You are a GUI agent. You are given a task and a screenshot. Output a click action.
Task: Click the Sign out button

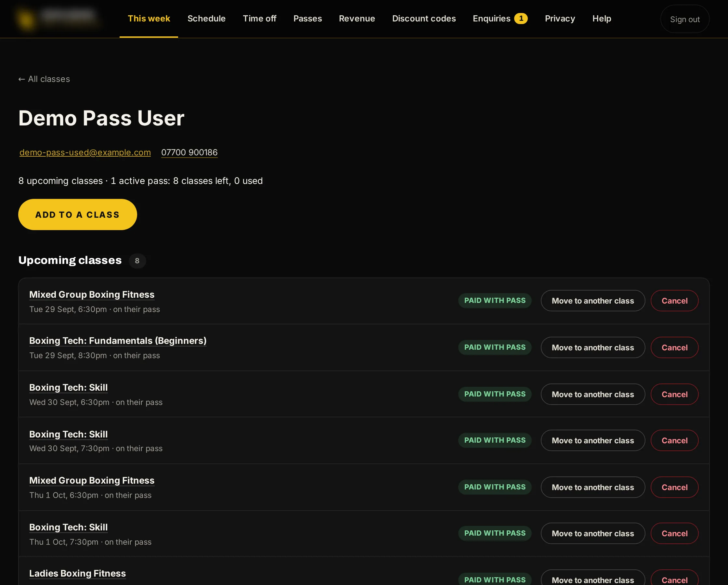[x=684, y=19]
